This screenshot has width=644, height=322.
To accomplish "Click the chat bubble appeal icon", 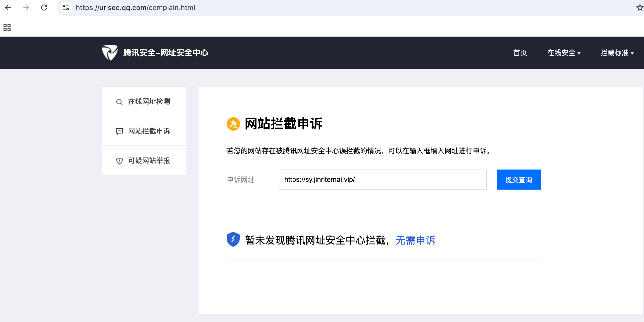I will coord(119,131).
